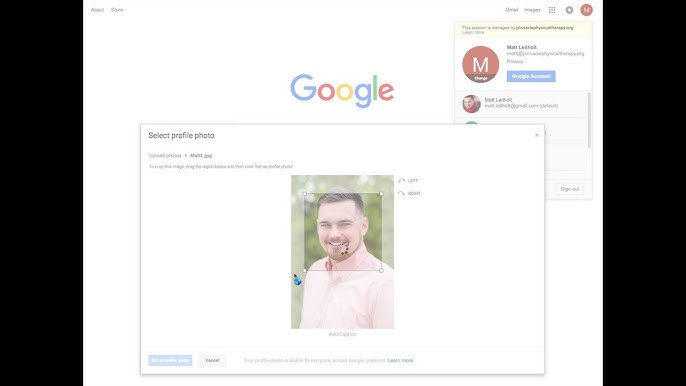Click the Google logo
The image size is (686, 386).
point(342,91)
